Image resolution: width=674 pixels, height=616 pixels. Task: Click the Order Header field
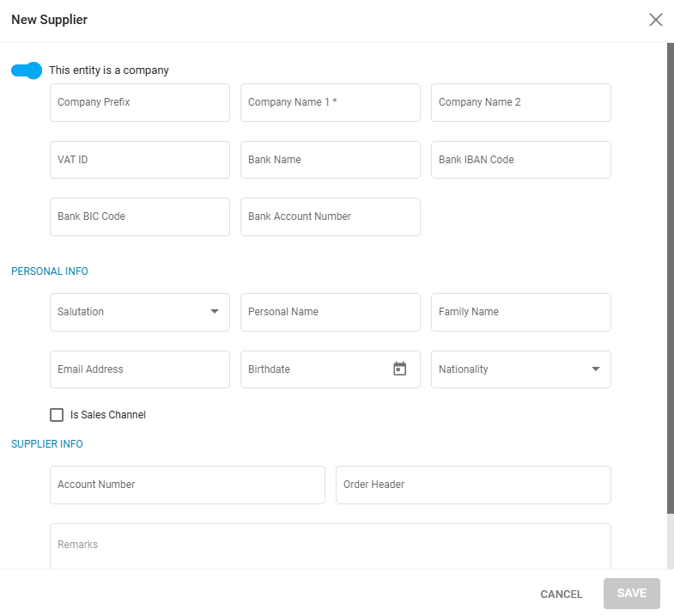473,485
